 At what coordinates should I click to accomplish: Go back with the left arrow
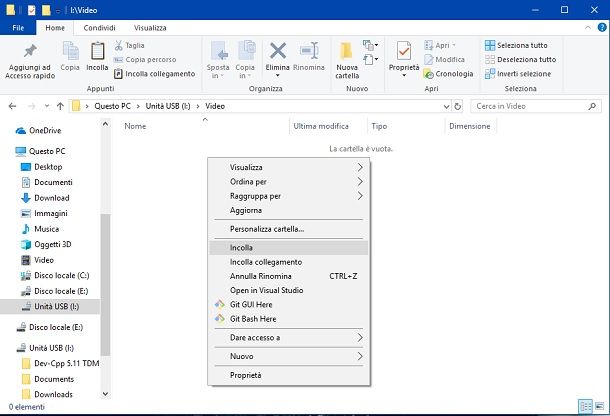click(x=12, y=106)
